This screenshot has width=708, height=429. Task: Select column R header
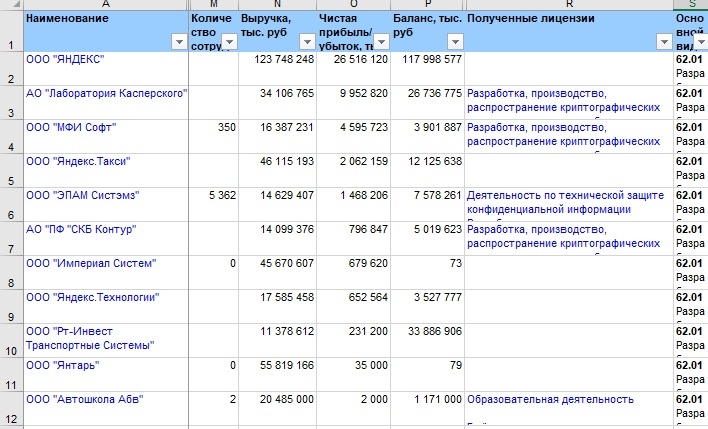tap(569, 5)
